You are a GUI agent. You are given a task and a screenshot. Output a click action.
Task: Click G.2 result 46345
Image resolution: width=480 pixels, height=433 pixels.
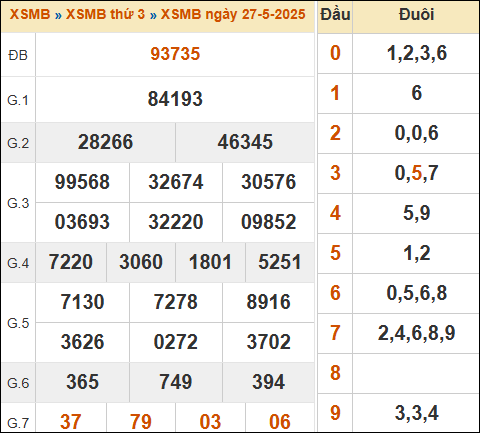(x=245, y=142)
